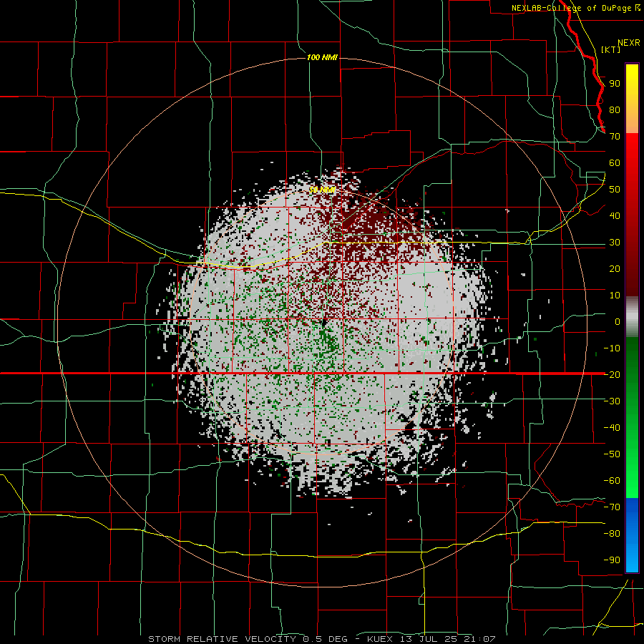Click the -40 label on the velocity scale

612,428
